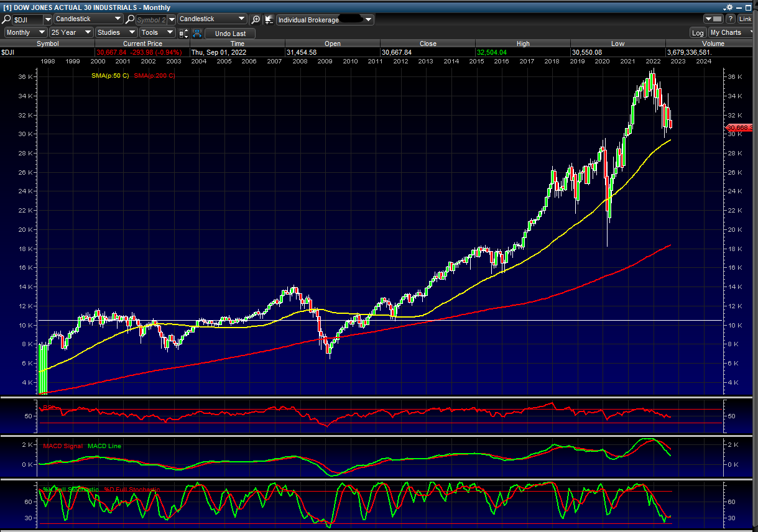Click the SMA(p:200 C) study legend
Viewport: 758px width, 532px height.
tap(155, 76)
